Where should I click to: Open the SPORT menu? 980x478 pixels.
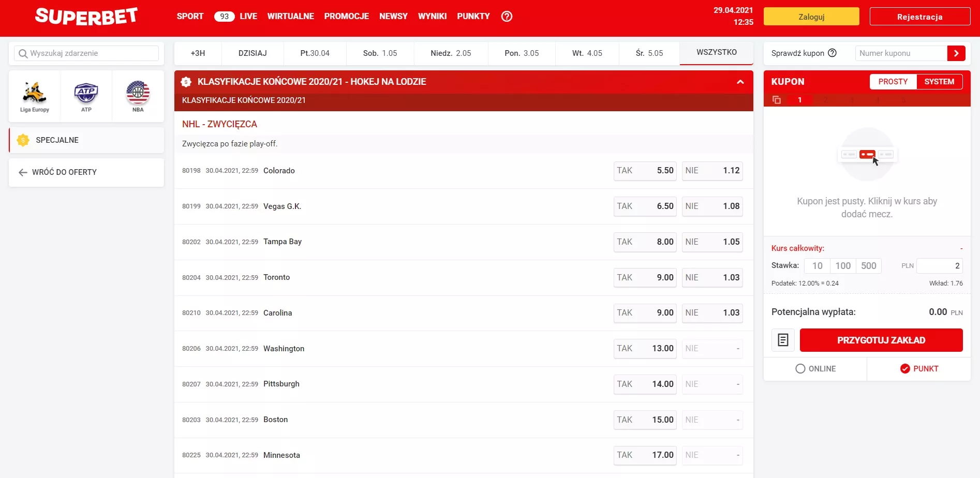190,17
